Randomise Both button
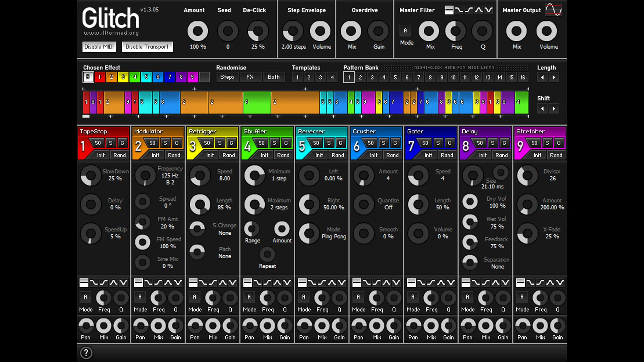Screen dimensions: 644x362 click(274, 77)
